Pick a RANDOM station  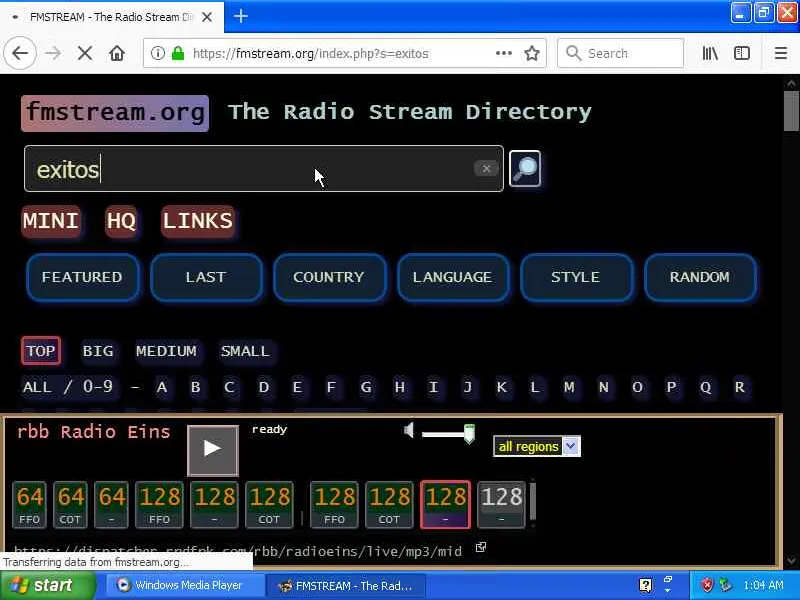[700, 277]
